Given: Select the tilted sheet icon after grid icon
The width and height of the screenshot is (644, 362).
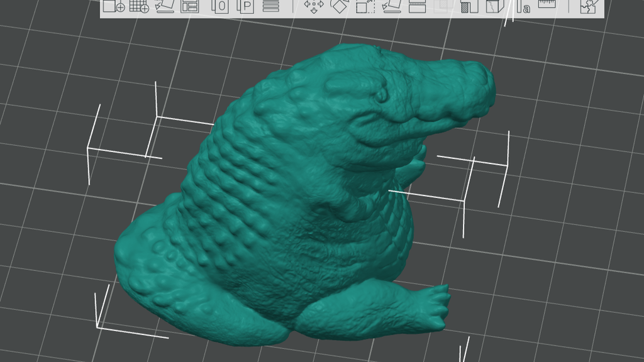Looking at the screenshot, I should (x=165, y=6).
